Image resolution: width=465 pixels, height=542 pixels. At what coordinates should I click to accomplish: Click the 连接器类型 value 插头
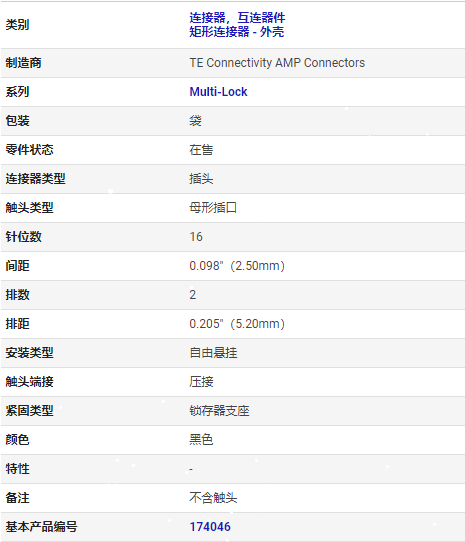pyautogui.click(x=201, y=179)
